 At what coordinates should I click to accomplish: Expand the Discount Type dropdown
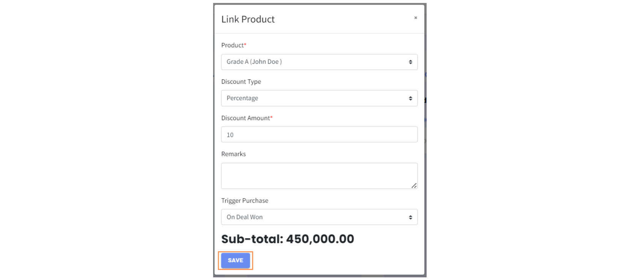pyautogui.click(x=319, y=98)
